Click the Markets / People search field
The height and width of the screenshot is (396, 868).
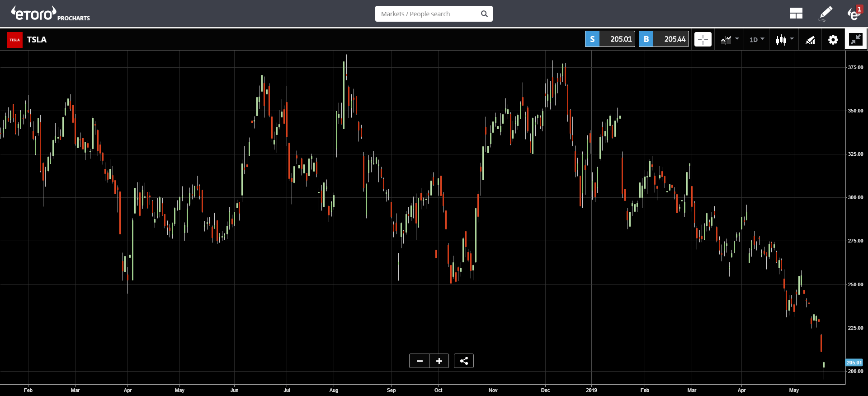(x=427, y=14)
